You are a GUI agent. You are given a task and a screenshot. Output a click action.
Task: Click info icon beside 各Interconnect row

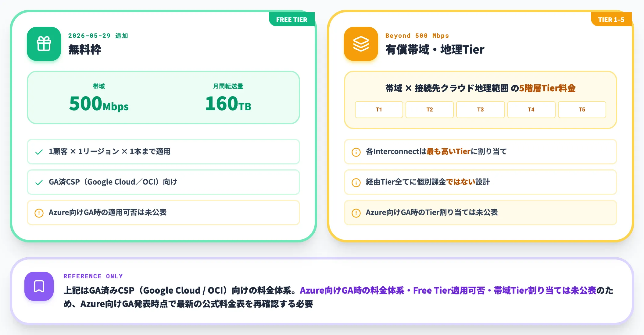pyautogui.click(x=356, y=152)
